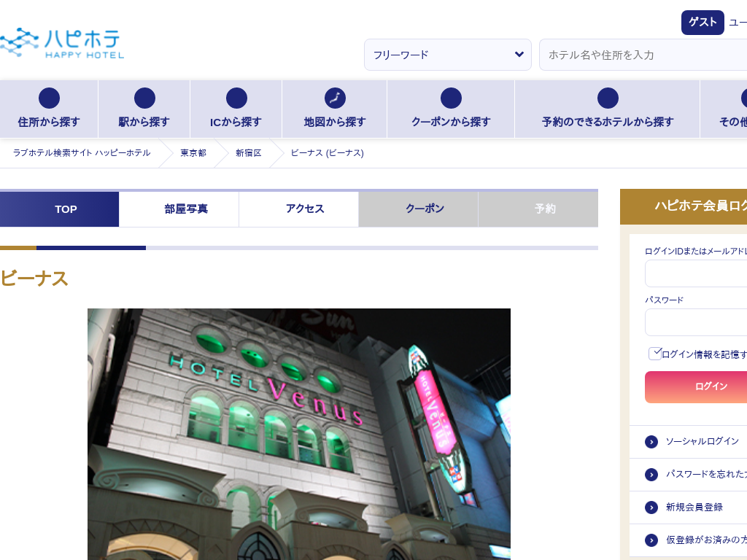Open the フリーワード search type dropdown
This screenshot has height=560, width=747.
[448, 55]
